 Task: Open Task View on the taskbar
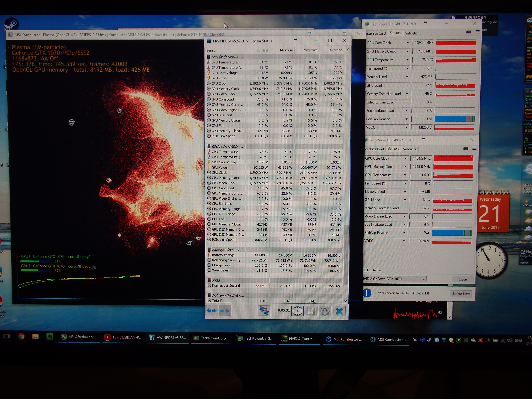(x=6, y=336)
